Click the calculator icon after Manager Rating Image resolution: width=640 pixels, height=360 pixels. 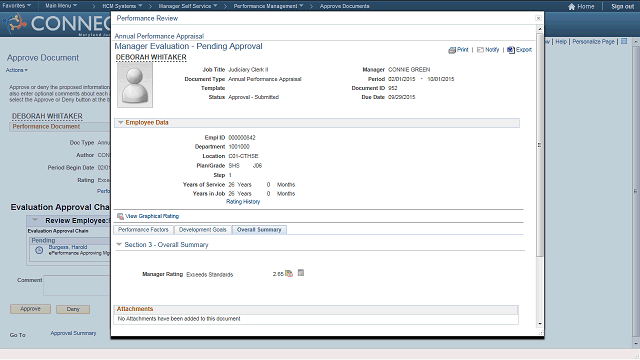pyautogui.click(x=301, y=273)
